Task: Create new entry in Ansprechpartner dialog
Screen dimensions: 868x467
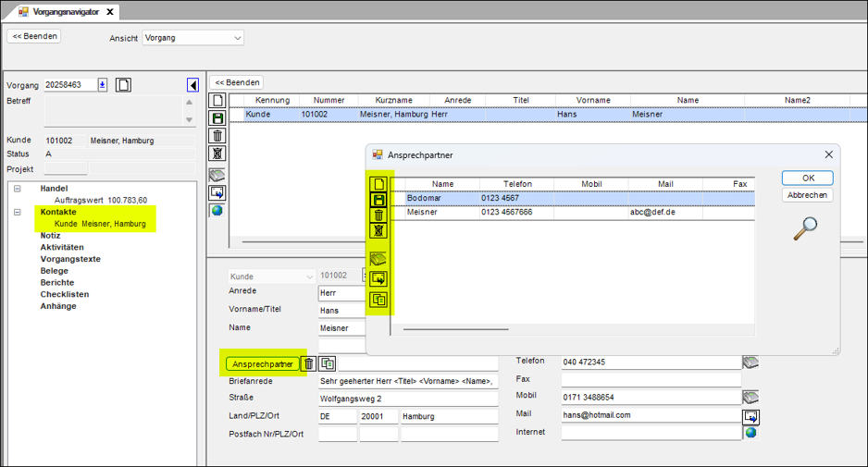Action: point(378,184)
